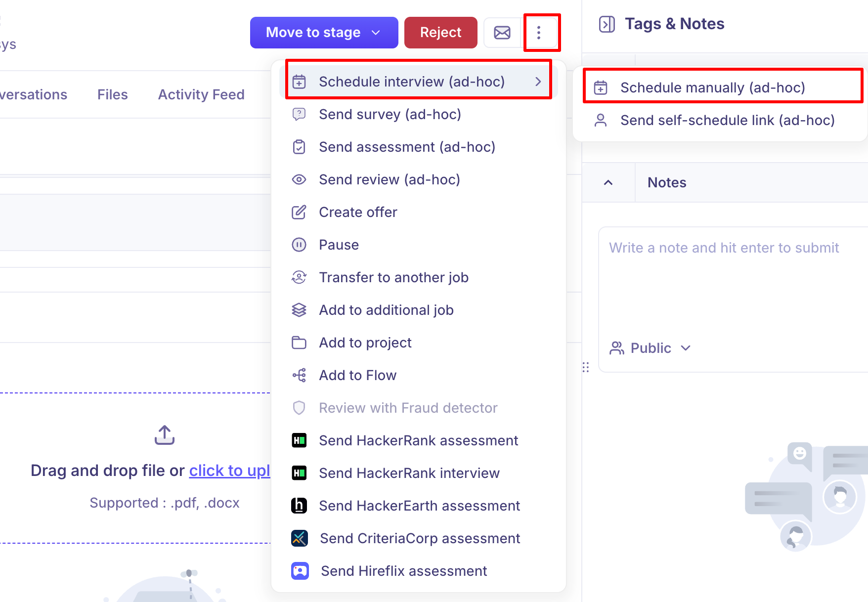Screen dimensions: 868x602
Task: Click the HackerRank logo beside interview
Action: [299, 473]
